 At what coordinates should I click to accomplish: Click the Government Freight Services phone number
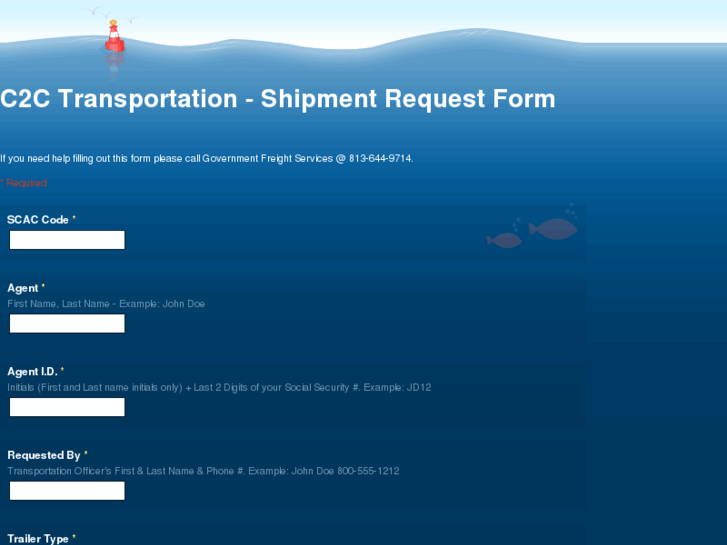pyautogui.click(x=380, y=159)
